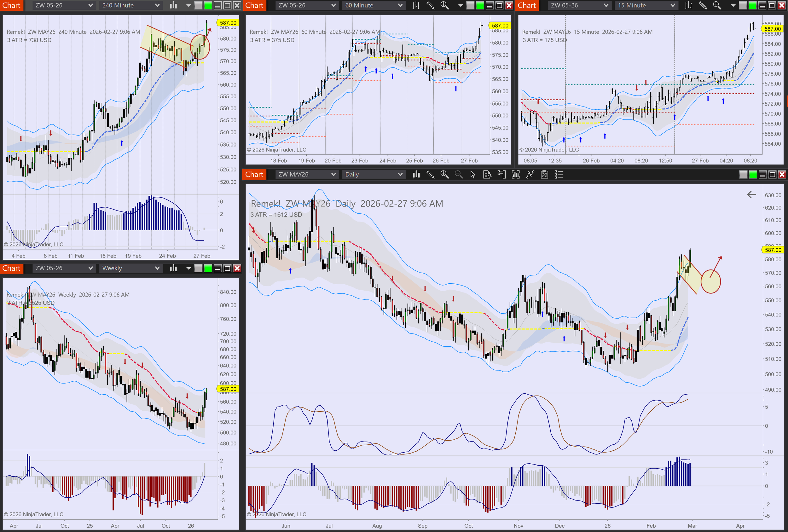The image size is (788, 532).
Task: Click the back arrow on Daily chart
Action: tap(751, 195)
